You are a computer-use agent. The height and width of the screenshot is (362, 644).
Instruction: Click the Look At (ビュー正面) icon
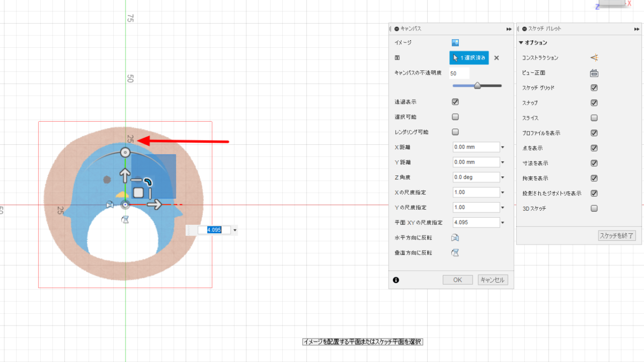point(594,73)
